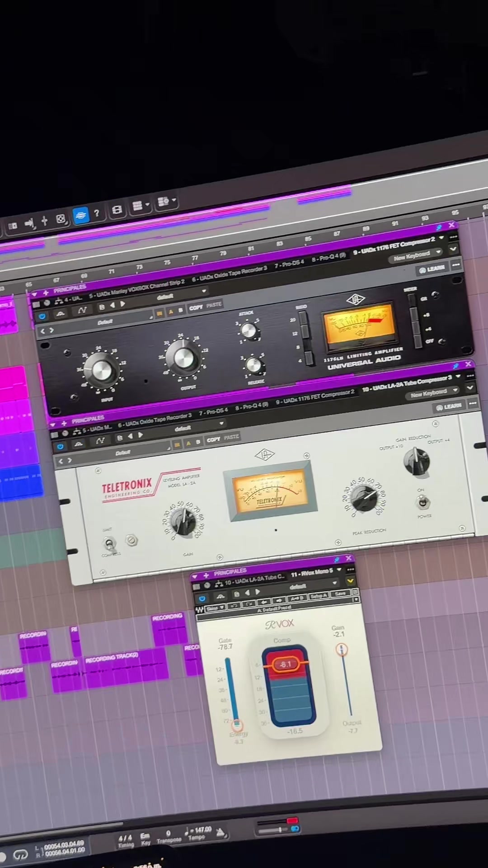Click PASTE in the 1176 plugin header

[214, 305]
